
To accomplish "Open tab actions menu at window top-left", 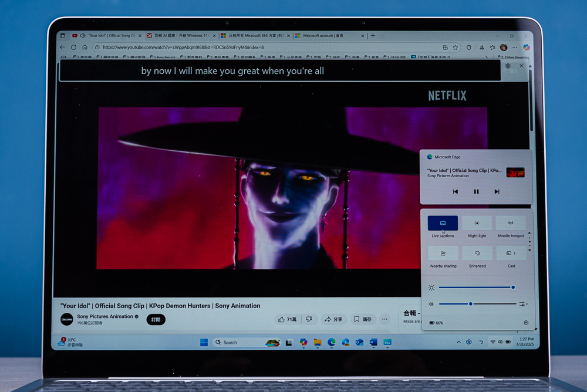I will pyautogui.click(x=63, y=36).
